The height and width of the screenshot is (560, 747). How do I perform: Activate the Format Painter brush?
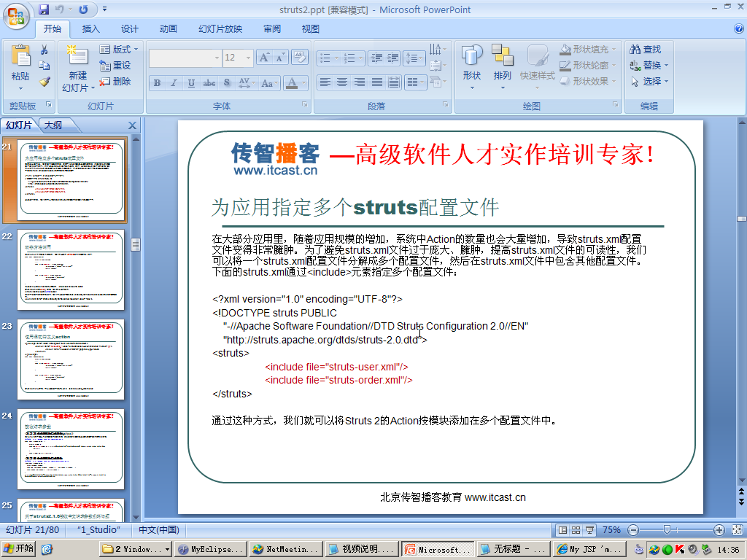click(x=44, y=82)
